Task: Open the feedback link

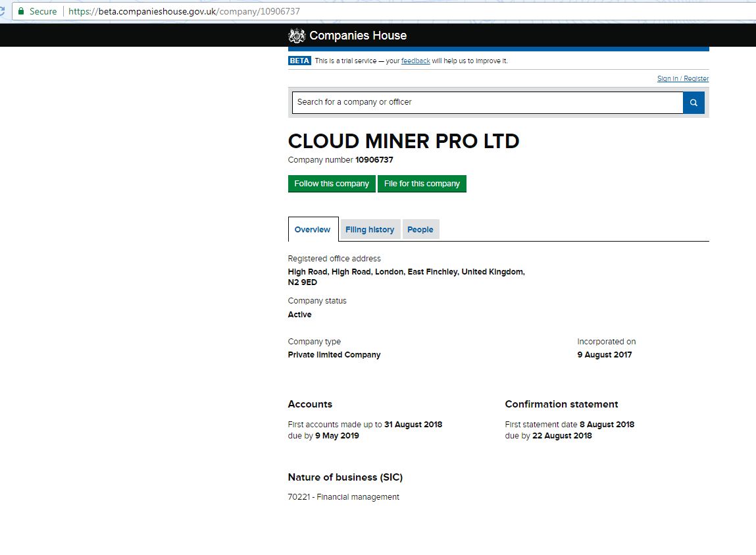Action: tap(416, 61)
